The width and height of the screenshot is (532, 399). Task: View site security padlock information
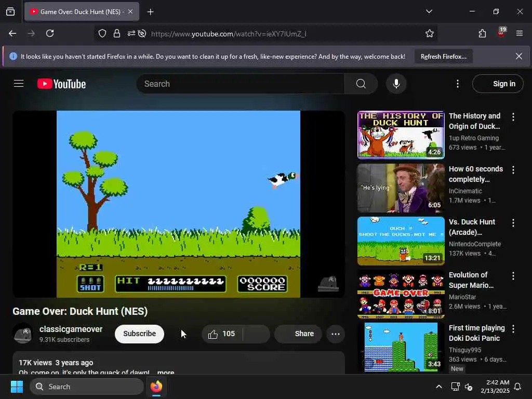tap(117, 33)
